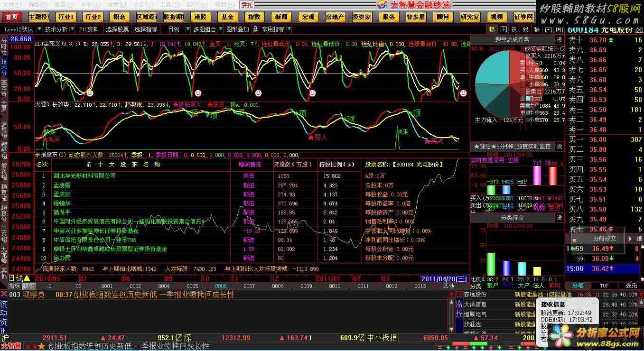The height and width of the screenshot is (351, 644).
Task: Select the 分时走势 left sidebar tab
Action: (x=4, y=46)
